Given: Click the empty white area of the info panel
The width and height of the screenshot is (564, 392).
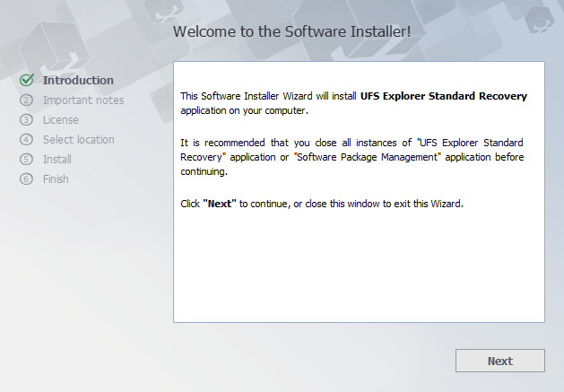Looking at the screenshot, I should [359, 266].
